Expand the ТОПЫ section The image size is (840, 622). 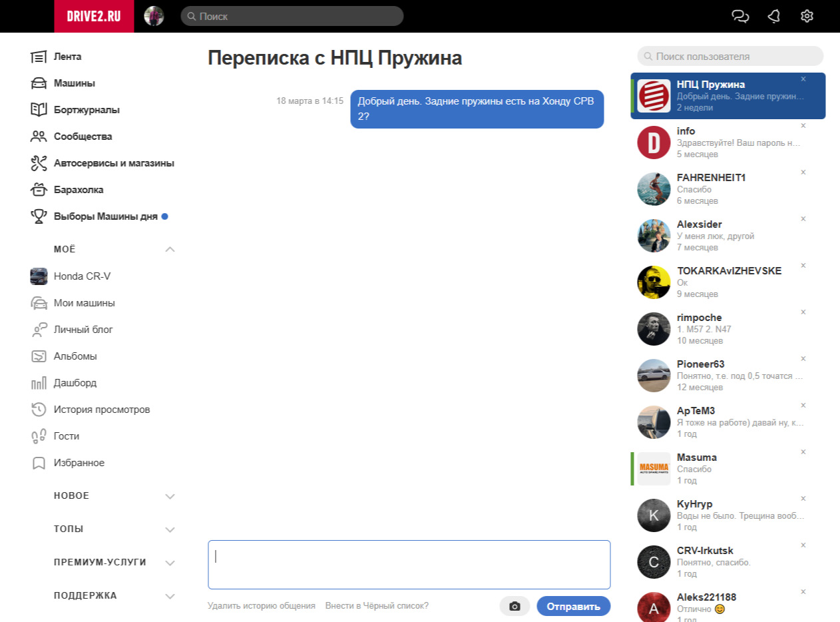pyautogui.click(x=170, y=529)
